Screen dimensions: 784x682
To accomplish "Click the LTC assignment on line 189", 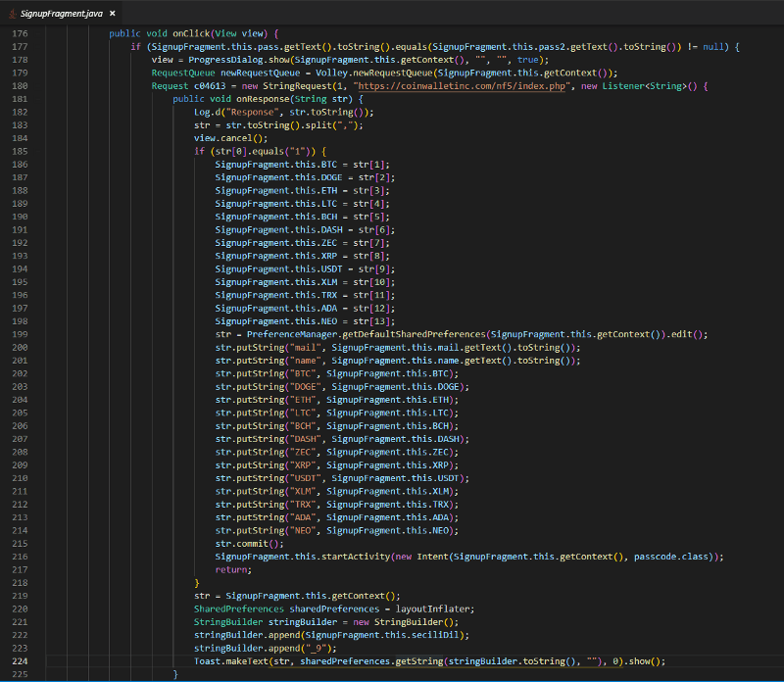I will pos(302,204).
